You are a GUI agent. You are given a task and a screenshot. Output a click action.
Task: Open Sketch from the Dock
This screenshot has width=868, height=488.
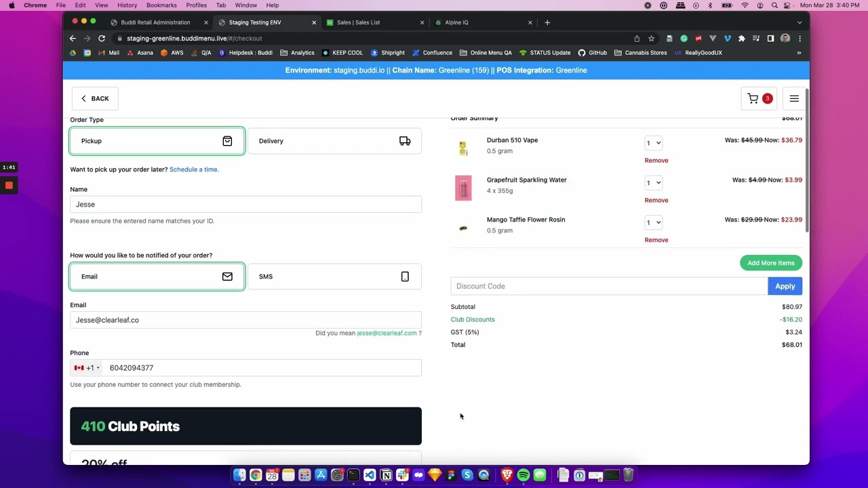coord(435,475)
